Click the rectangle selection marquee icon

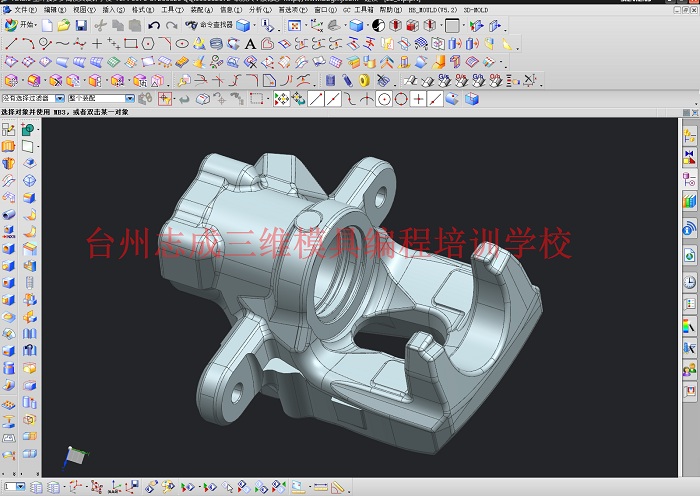(x=256, y=99)
